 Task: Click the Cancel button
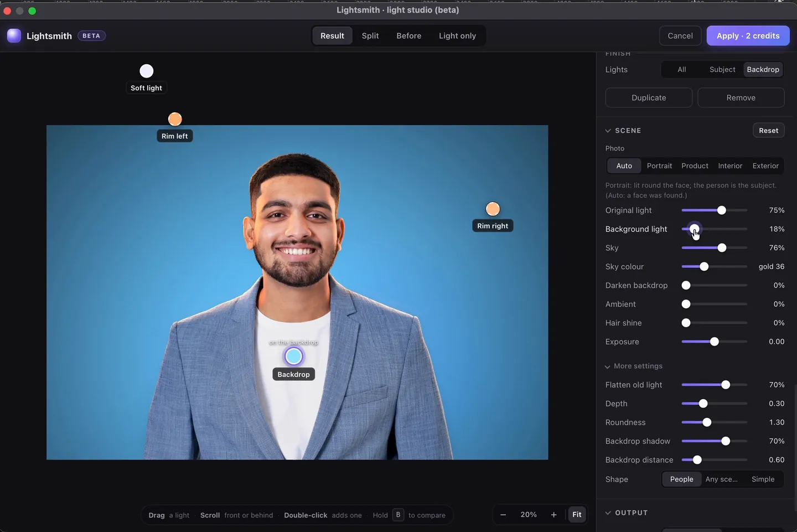(x=680, y=36)
